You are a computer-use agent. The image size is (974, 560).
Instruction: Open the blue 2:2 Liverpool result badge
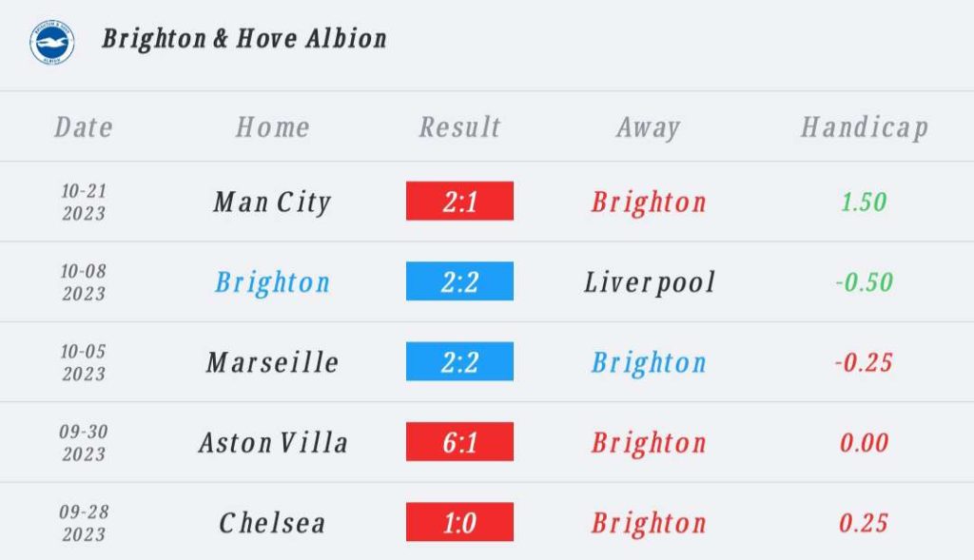459,281
